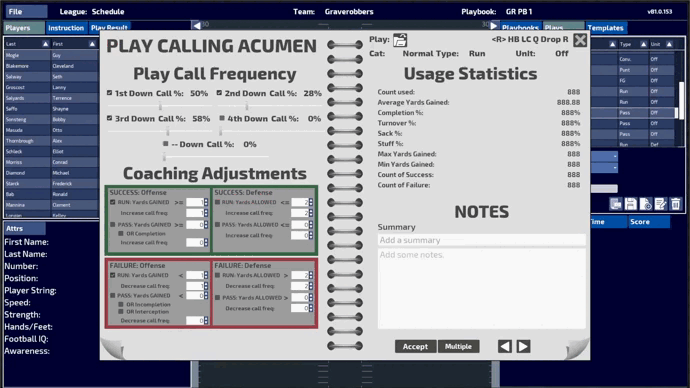Go to previous play with left arrow

coord(505,347)
